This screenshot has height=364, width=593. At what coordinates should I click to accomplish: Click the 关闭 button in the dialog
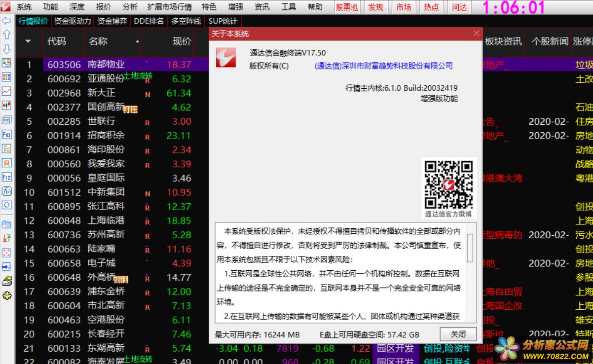458,334
